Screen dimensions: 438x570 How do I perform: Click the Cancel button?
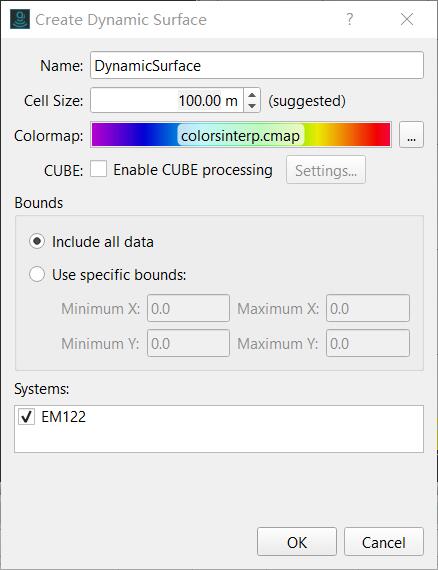pyautogui.click(x=383, y=542)
